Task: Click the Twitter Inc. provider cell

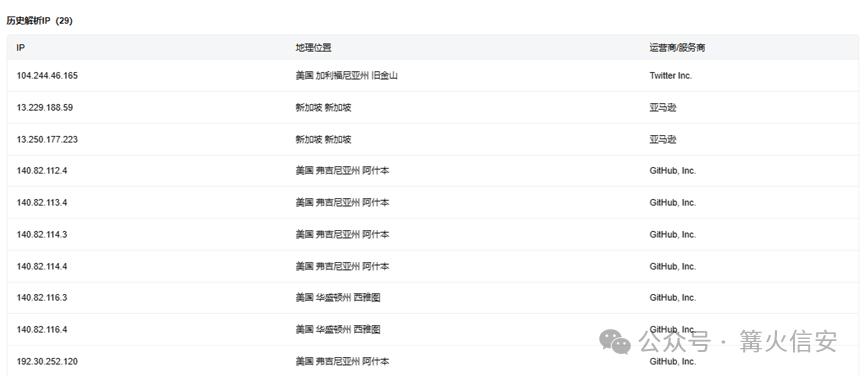Action: point(670,76)
